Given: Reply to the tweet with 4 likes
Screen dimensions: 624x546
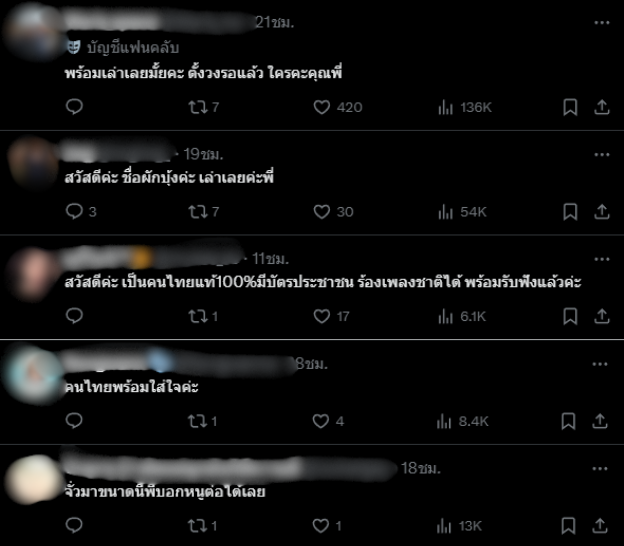Looking at the screenshot, I should pyautogui.click(x=74, y=421).
